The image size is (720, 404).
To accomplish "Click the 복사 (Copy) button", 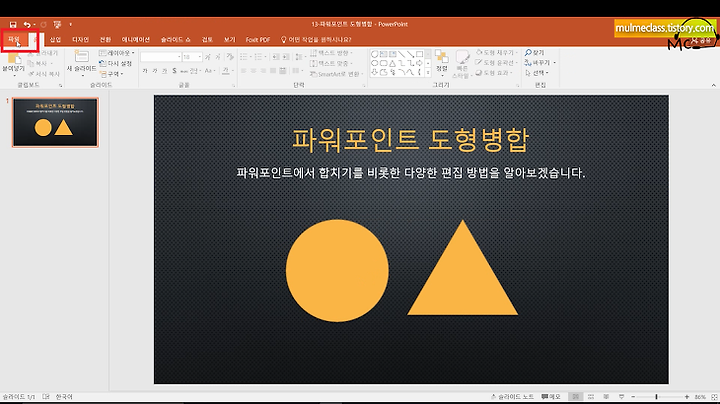I will (40, 63).
